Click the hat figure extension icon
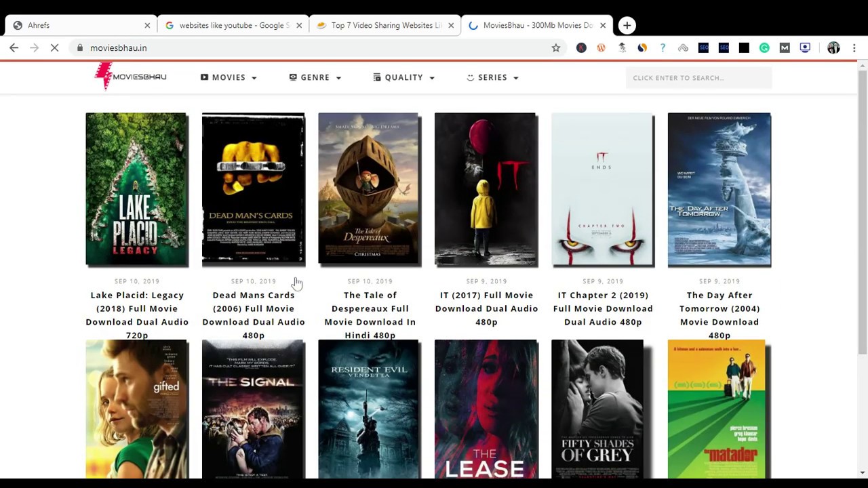The height and width of the screenshot is (488, 868). point(622,47)
